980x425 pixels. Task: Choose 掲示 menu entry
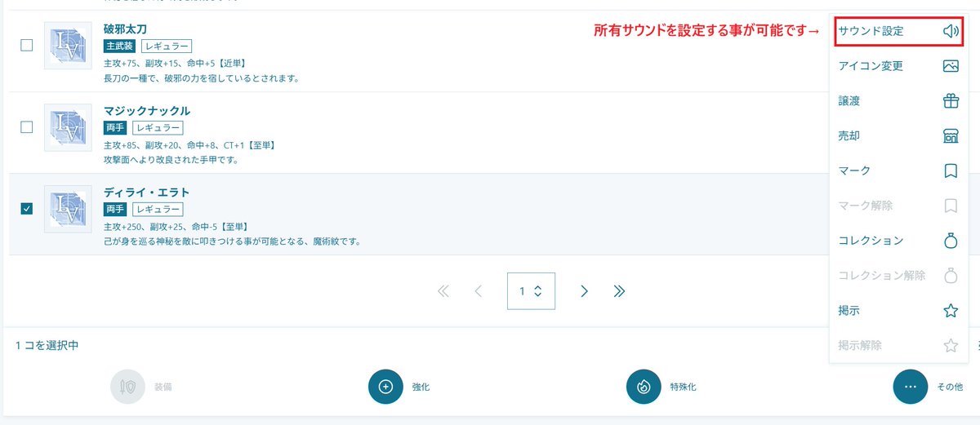pos(898,311)
